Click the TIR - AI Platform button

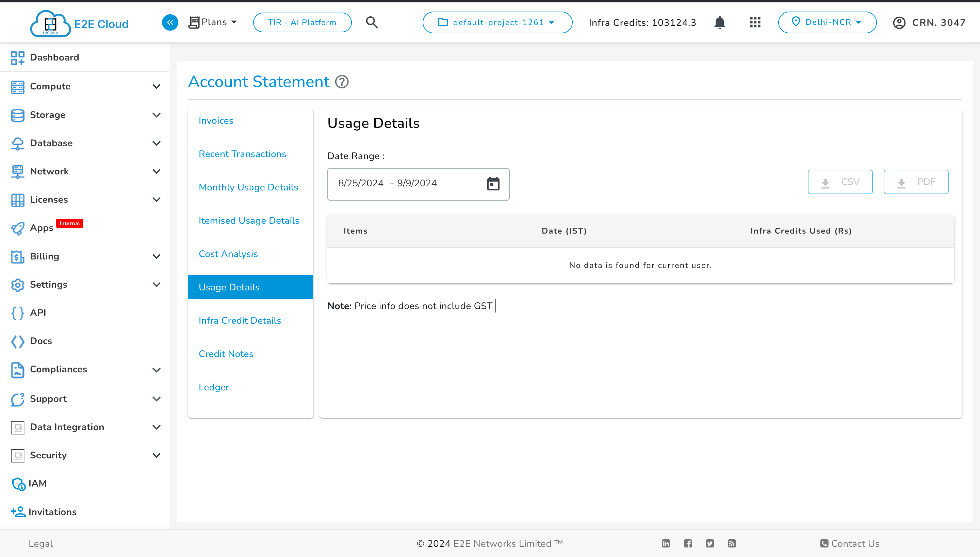point(301,22)
